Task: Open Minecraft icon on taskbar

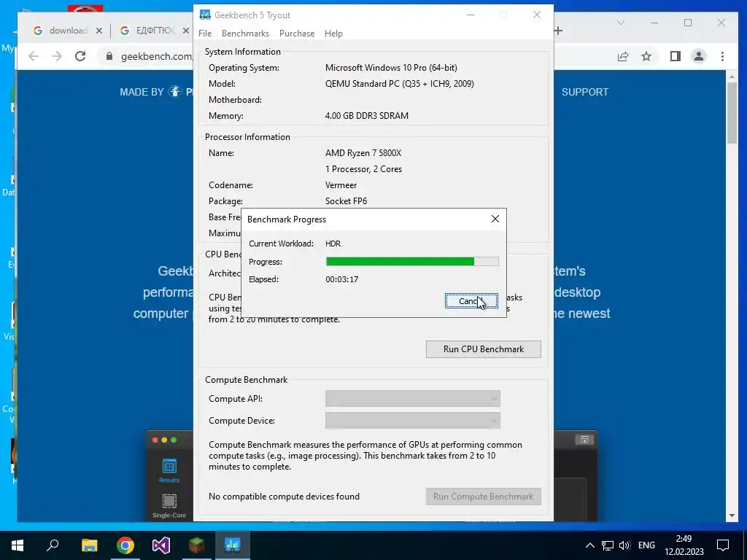Action: pyautogui.click(x=197, y=545)
